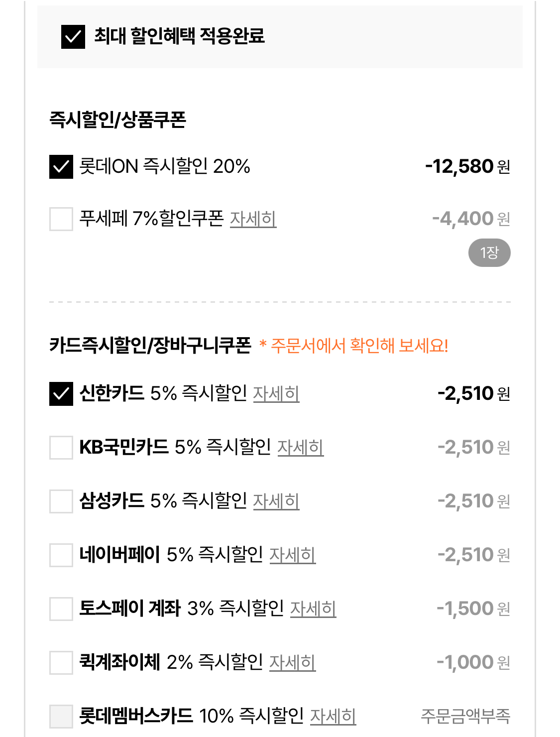View 자세히 link for 퀵계좌이체

[293, 663]
